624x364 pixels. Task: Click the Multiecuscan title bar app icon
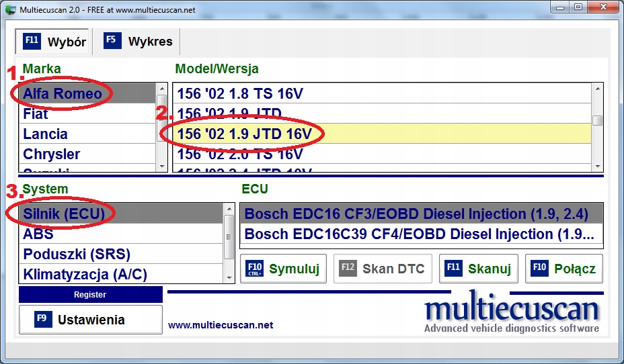[11, 9]
